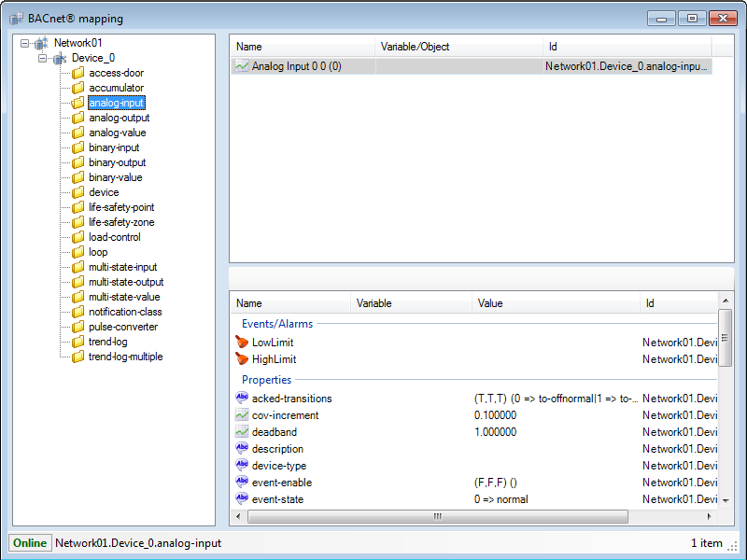Click the LowLimit alarm bell icon
747x560 pixels.
click(243, 343)
